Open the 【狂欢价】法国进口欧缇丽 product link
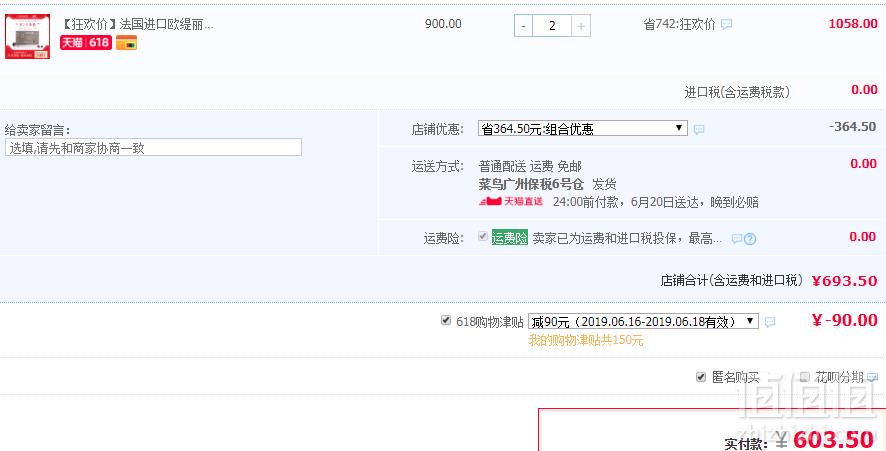The height and width of the screenshot is (451, 886). [x=137, y=24]
